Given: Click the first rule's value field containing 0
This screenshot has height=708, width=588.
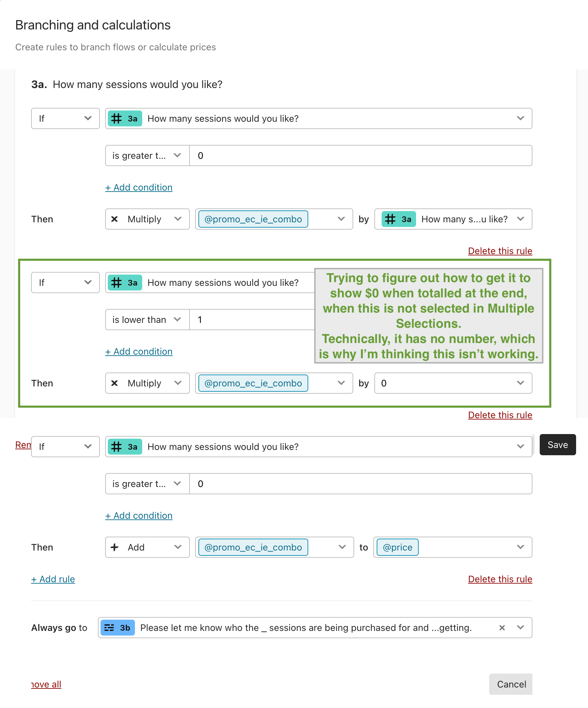Looking at the screenshot, I should 360,155.
